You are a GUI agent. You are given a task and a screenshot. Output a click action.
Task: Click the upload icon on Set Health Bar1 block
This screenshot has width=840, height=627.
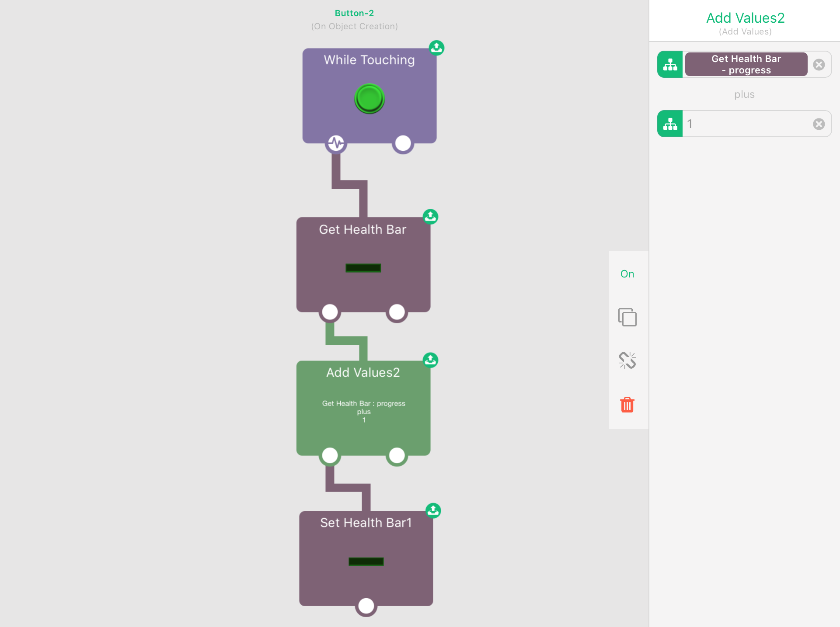[x=433, y=510]
